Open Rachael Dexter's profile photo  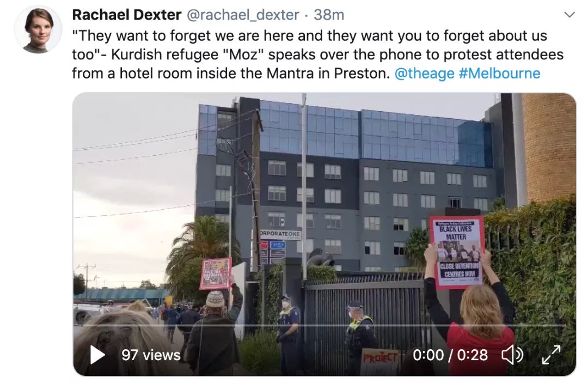click(x=38, y=29)
